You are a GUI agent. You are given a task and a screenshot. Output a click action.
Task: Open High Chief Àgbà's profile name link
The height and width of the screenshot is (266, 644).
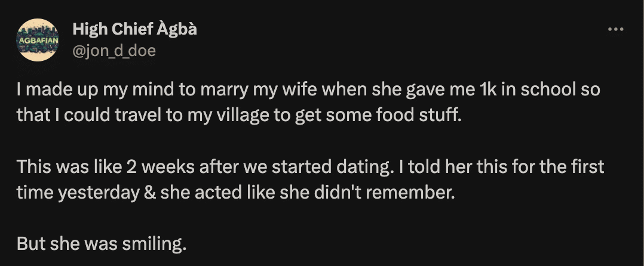pyautogui.click(x=134, y=29)
